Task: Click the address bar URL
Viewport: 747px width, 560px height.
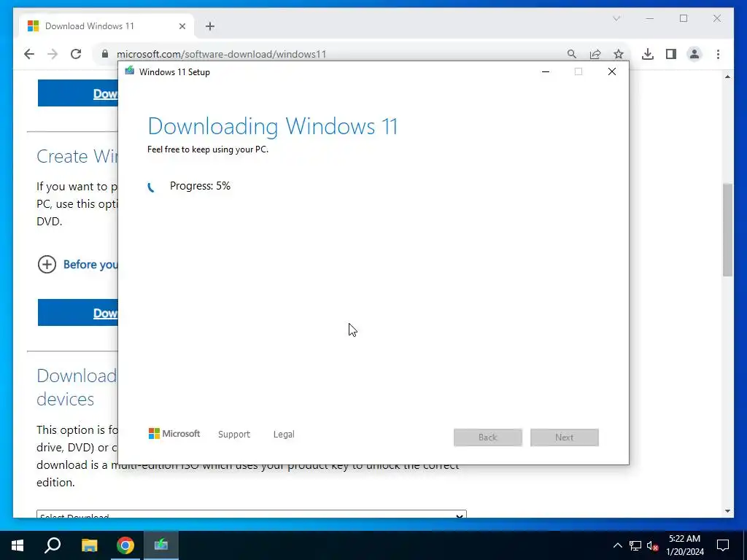Action: [222, 54]
